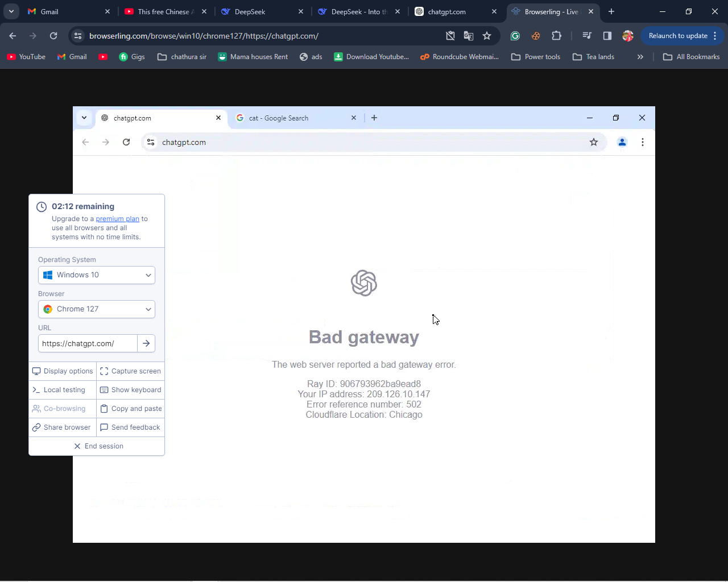The height and width of the screenshot is (582, 728).
Task: Open the Grammarly extension icon
Action: 515,36
